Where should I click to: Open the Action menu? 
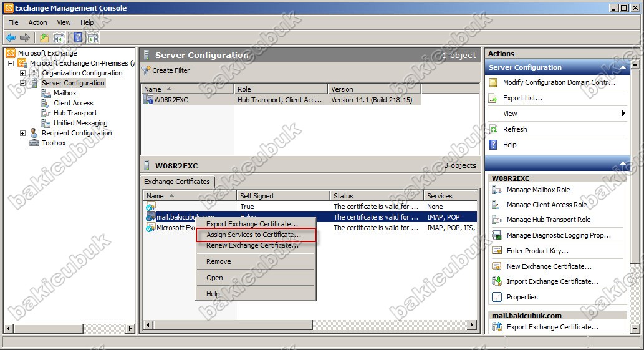38,22
